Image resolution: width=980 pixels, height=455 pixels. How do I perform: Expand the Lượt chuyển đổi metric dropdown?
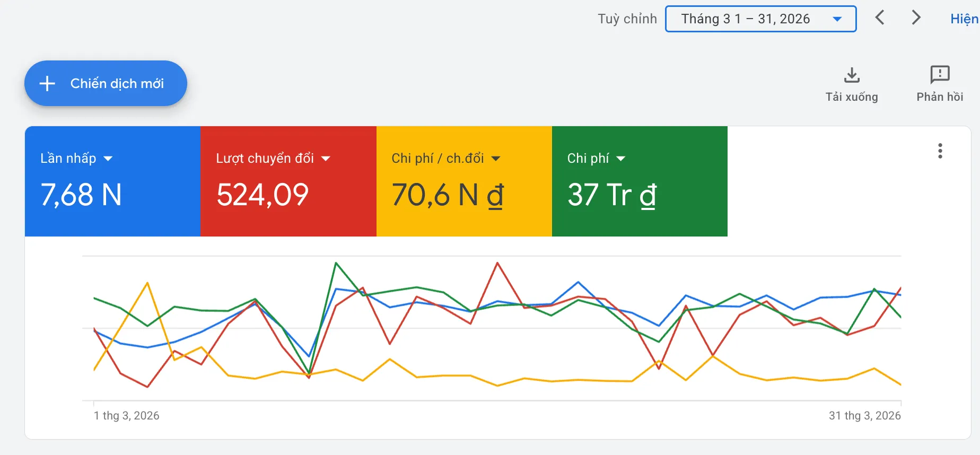click(326, 159)
